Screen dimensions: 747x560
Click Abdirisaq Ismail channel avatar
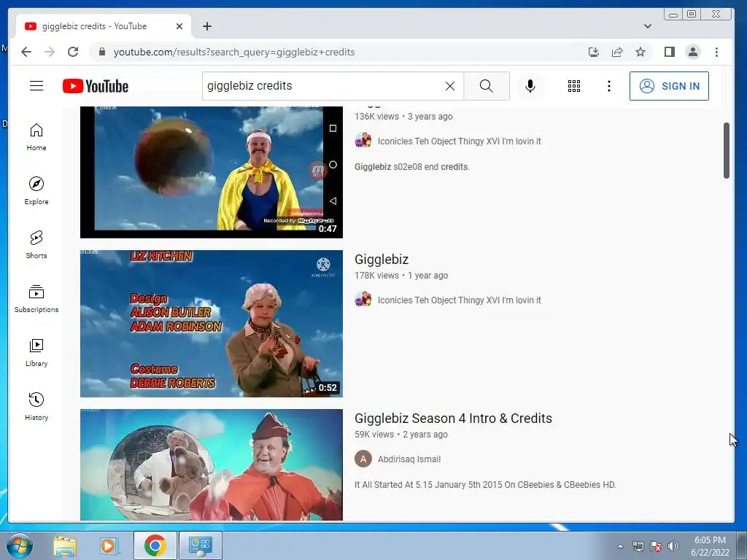point(363,459)
